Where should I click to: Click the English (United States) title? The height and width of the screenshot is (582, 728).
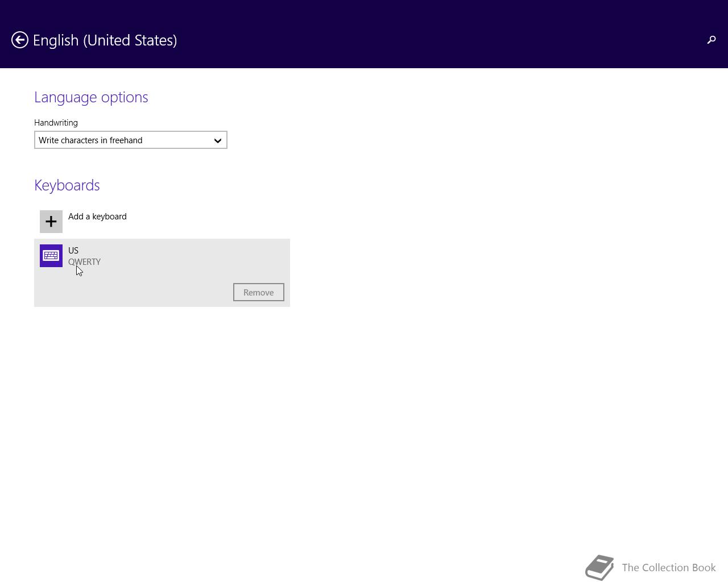[x=105, y=40]
